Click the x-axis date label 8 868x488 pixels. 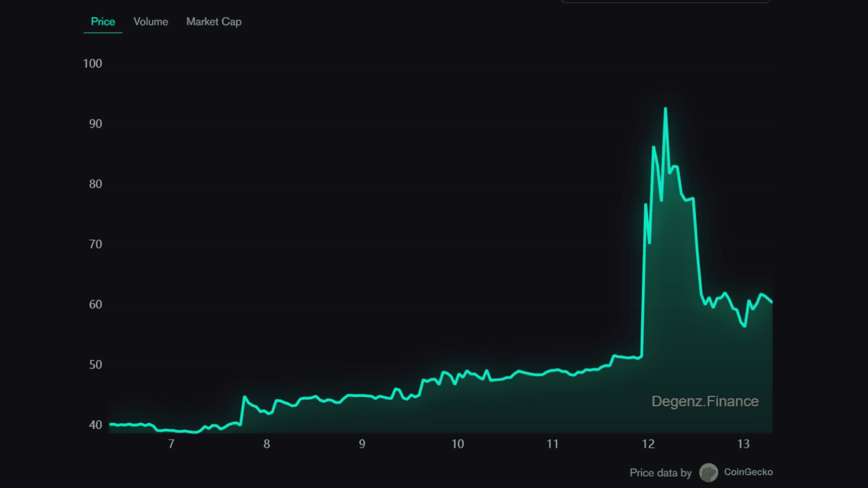[x=267, y=444]
